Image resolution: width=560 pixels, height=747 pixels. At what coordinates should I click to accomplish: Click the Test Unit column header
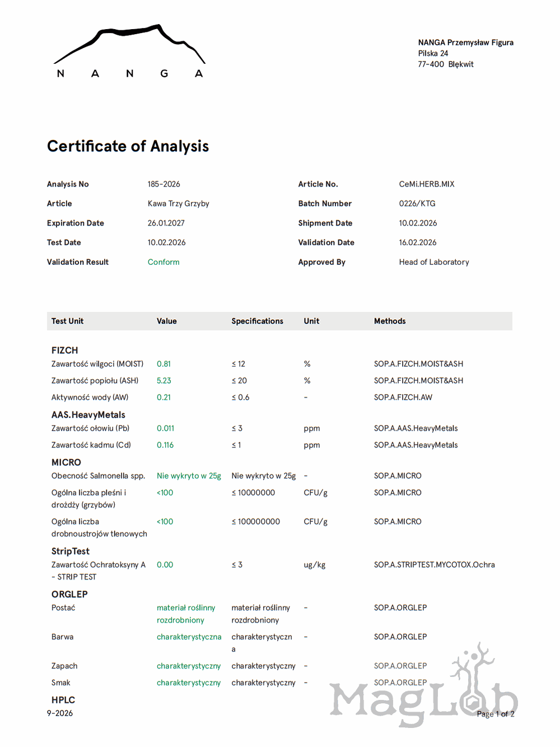tap(67, 321)
